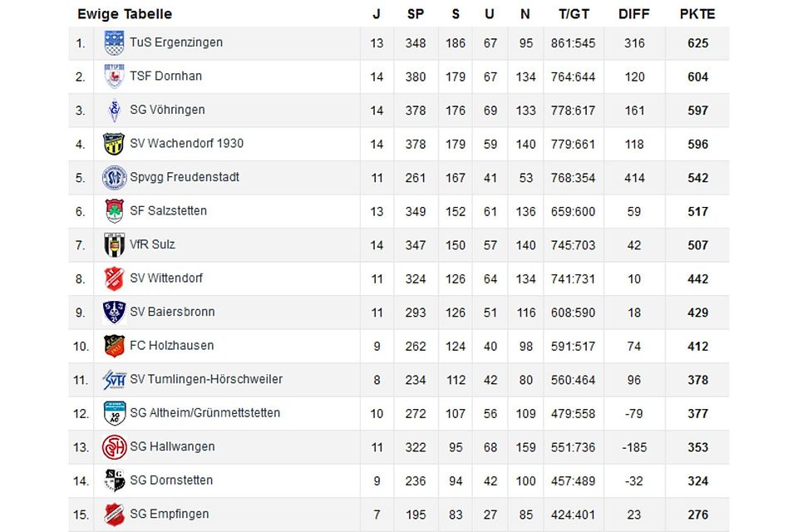Open the SG Dornstetten team link
This screenshot has height=532, width=798.
pyautogui.click(x=170, y=480)
